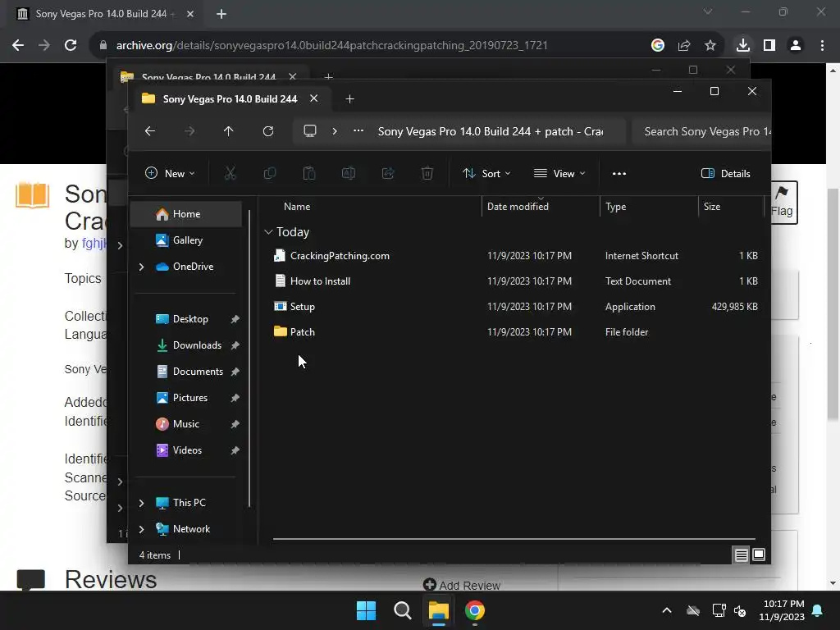840x630 pixels.
Task: Open Videos quick access folder
Action: (186, 450)
